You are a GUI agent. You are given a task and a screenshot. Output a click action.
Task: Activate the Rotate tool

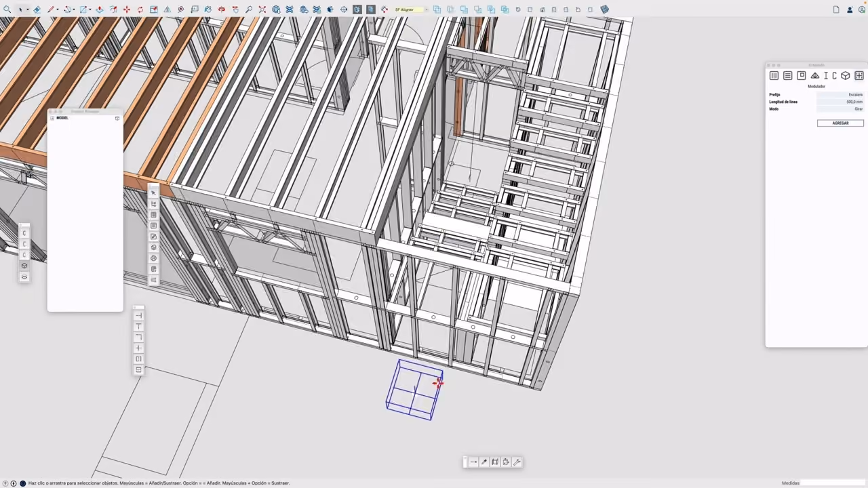point(140,9)
